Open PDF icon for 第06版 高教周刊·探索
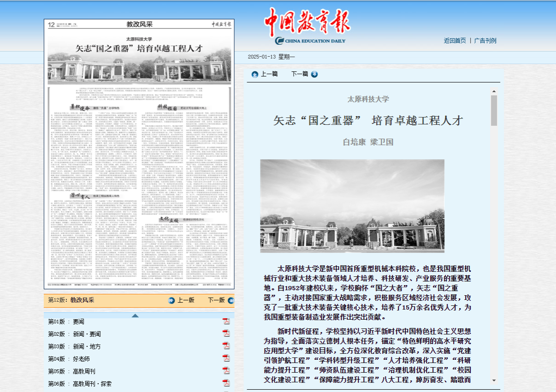Screen dimensions: 556x392 coord(226,383)
